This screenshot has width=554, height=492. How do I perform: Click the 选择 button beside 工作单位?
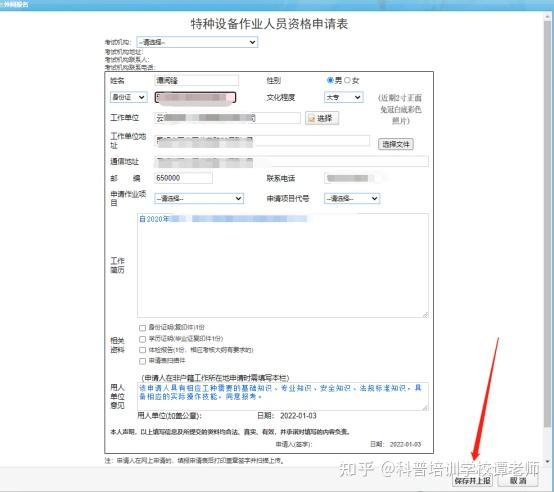pyautogui.click(x=322, y=118)
